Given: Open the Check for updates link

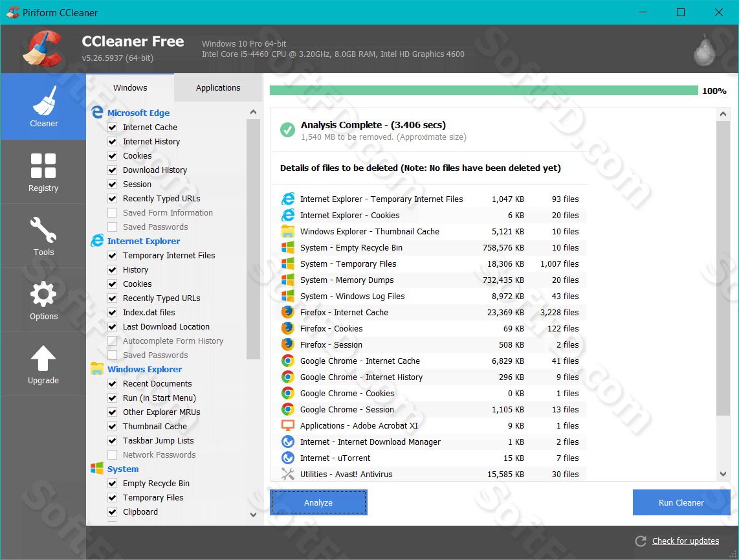Looking at the screenshot, I should coord(685,541).
